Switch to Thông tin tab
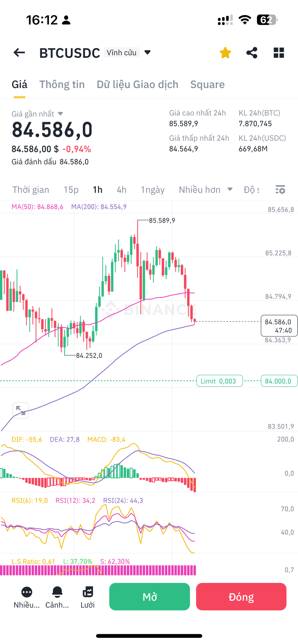298x644 pixels. click(x=62, y=84)
